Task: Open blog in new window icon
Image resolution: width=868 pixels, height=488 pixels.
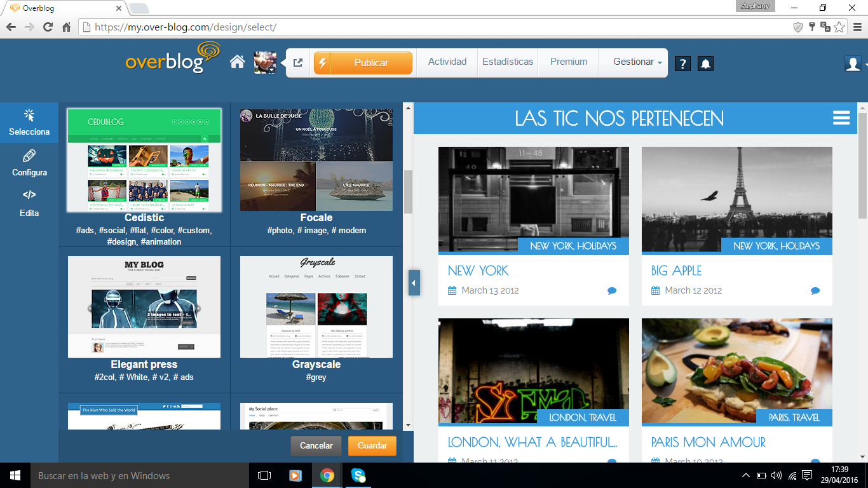Action: coord(297,63)
